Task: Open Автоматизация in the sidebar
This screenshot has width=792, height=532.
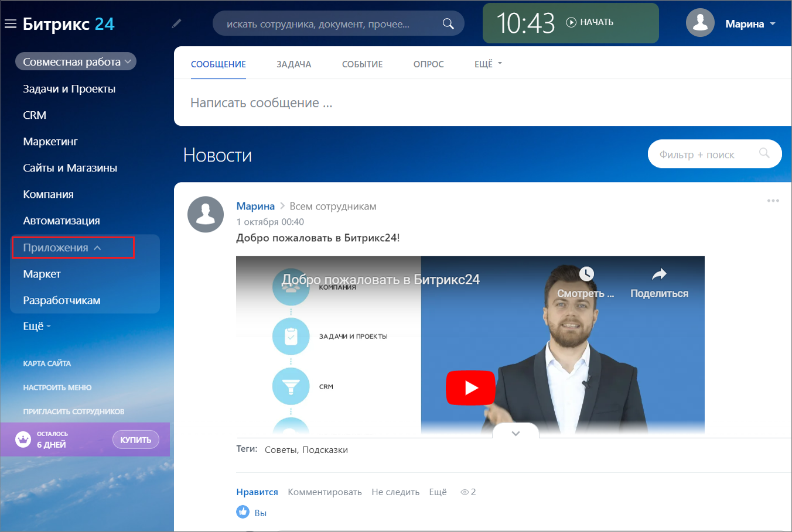Action: pyautogui.click(x=62, y=221)
